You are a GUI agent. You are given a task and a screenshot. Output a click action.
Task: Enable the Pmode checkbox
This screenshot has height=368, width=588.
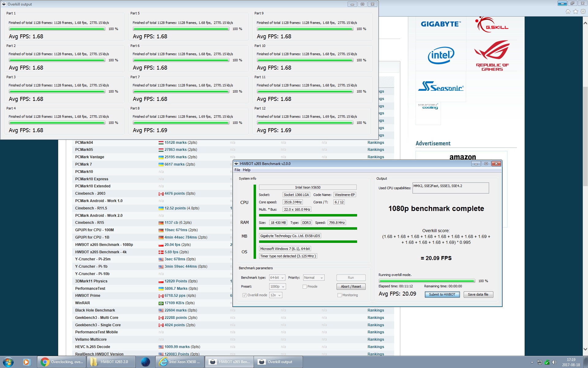coord(304,286)
